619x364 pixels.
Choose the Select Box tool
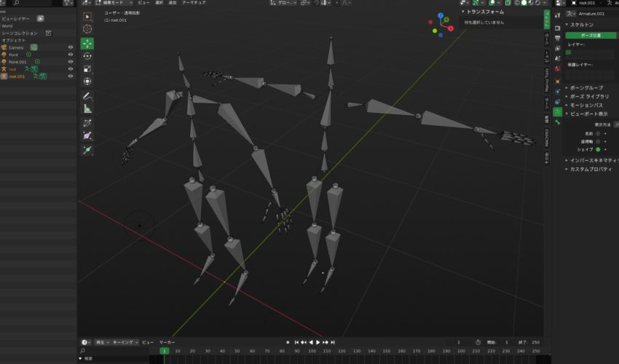(x=87, y=16)
